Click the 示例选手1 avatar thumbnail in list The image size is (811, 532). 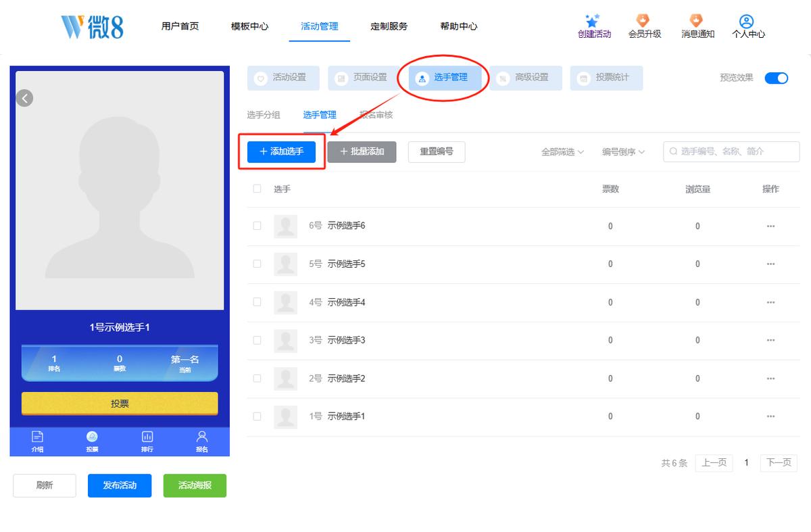[285, 416]
